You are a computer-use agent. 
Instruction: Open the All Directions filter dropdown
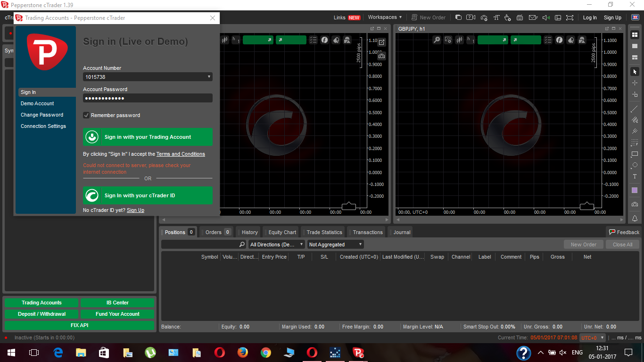click(x=277, y=244)
